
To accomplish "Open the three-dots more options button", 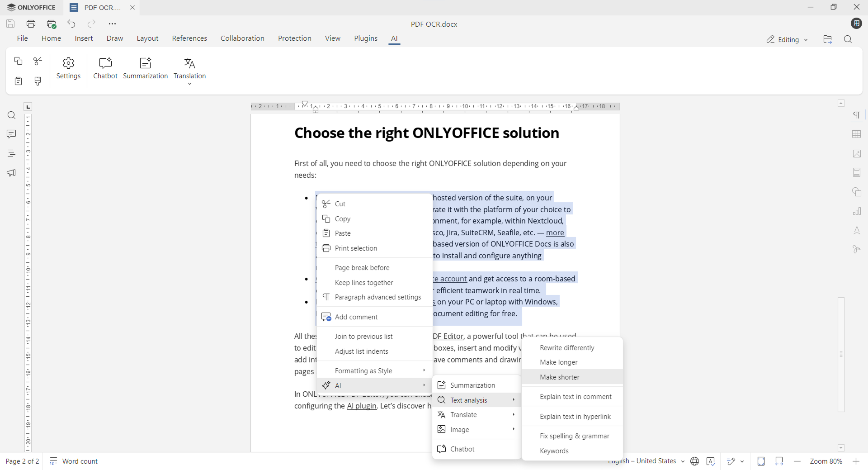I will point(112,24).
